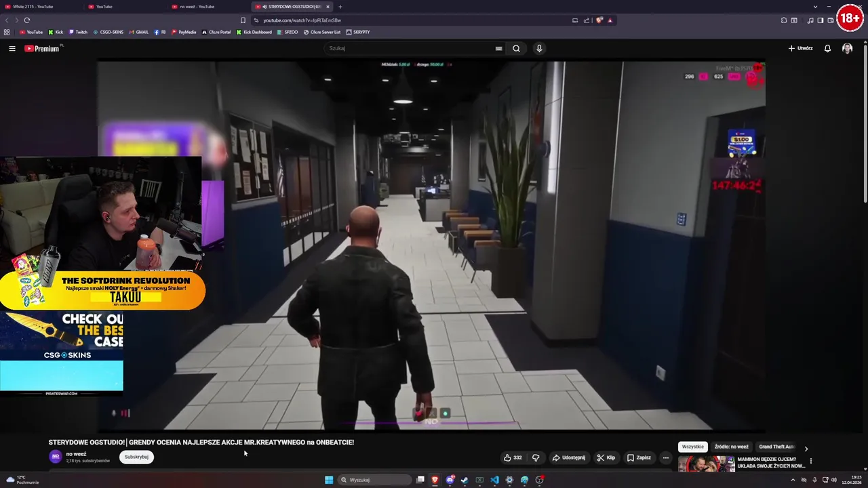Screen dimensions: 868x488
Task: Open Discord from the taskbar
Action: (x=450, y=480)
